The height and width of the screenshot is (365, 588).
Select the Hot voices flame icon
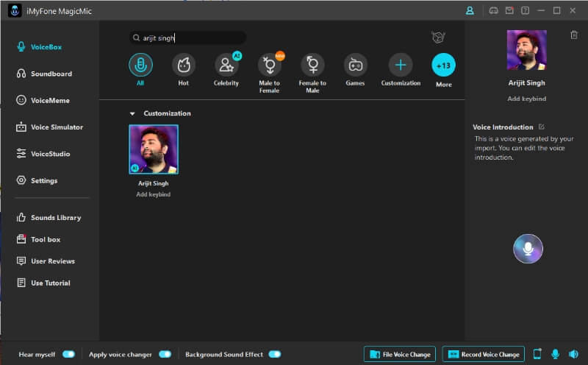183,65
